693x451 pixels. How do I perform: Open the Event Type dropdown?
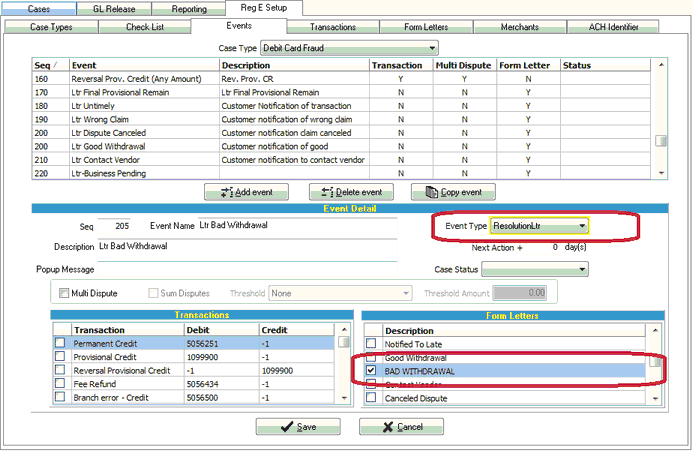539,226
